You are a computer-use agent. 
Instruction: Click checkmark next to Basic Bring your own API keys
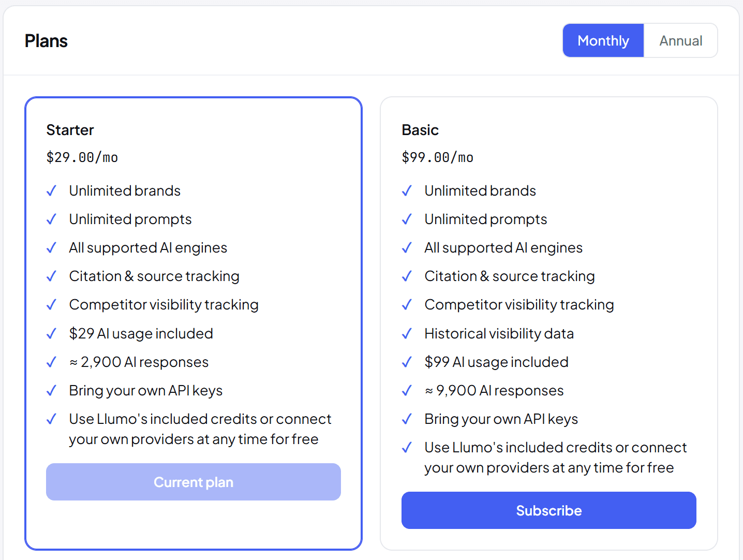[x=407, y=419]
